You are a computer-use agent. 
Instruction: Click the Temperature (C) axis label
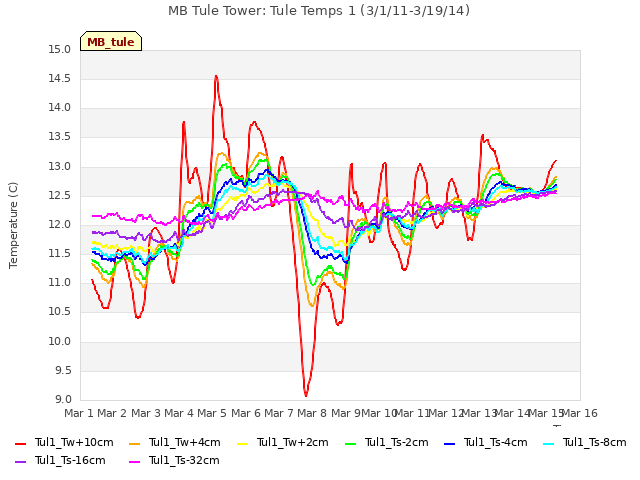13,225
